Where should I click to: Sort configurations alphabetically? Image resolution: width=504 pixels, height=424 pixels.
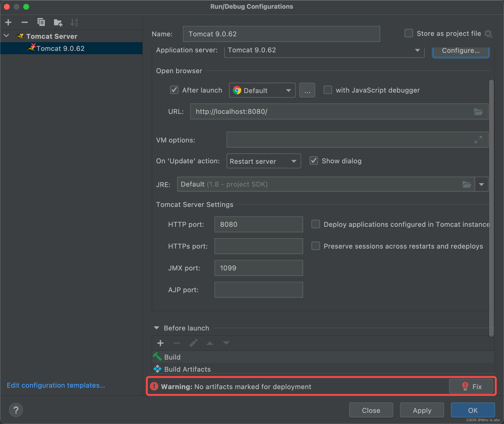point(74,22)
